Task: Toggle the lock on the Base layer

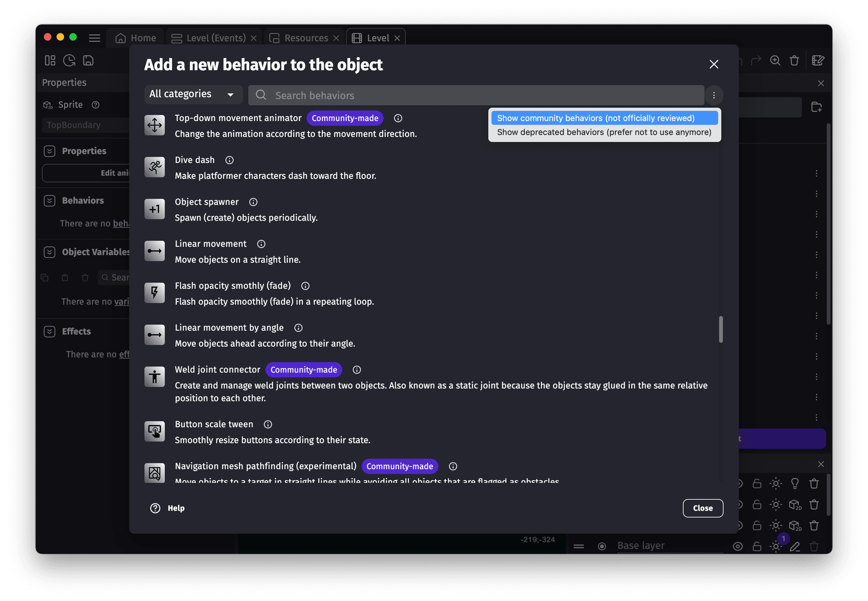Action: click(758, 546)
